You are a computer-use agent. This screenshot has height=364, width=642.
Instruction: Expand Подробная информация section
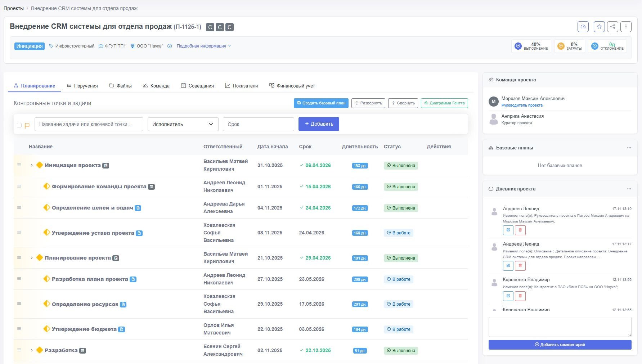pos(203,46)
